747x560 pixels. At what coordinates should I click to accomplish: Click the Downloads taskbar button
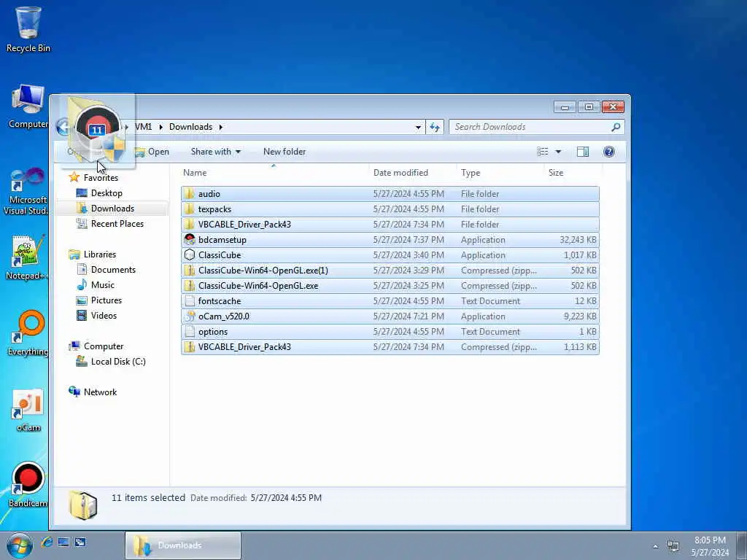click(183, 545)
